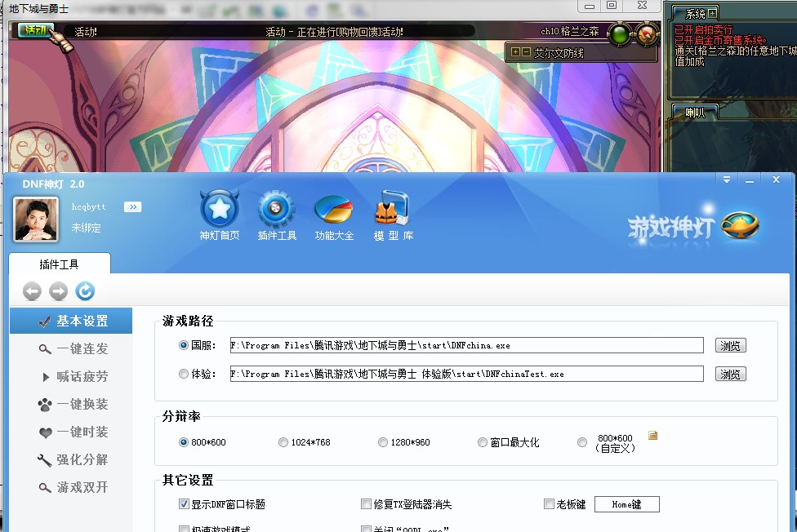Switch to the 插件工具 tab

pyautogui.click(x=60, y=264)
